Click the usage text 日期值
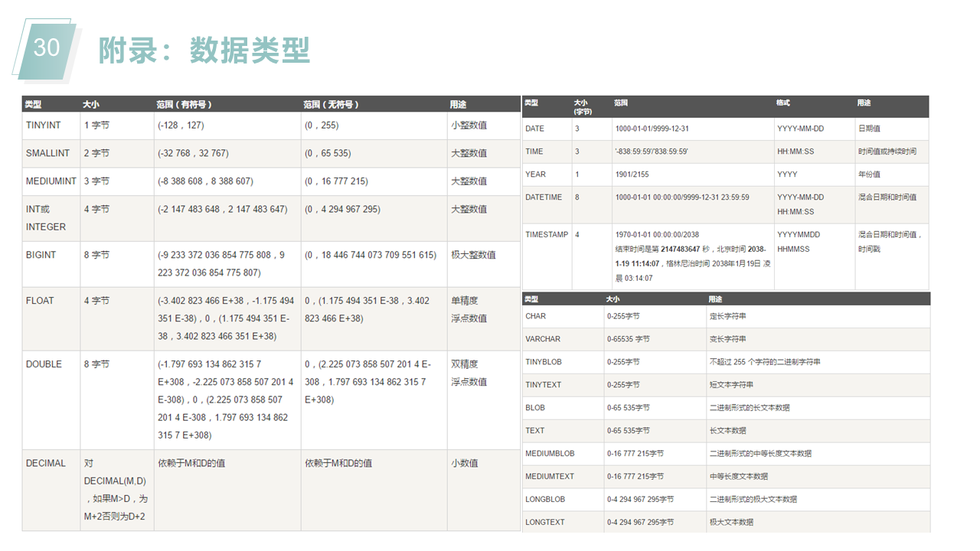This screenshot has height=551, width=980. pyautogui.click(x=870, y=129)
